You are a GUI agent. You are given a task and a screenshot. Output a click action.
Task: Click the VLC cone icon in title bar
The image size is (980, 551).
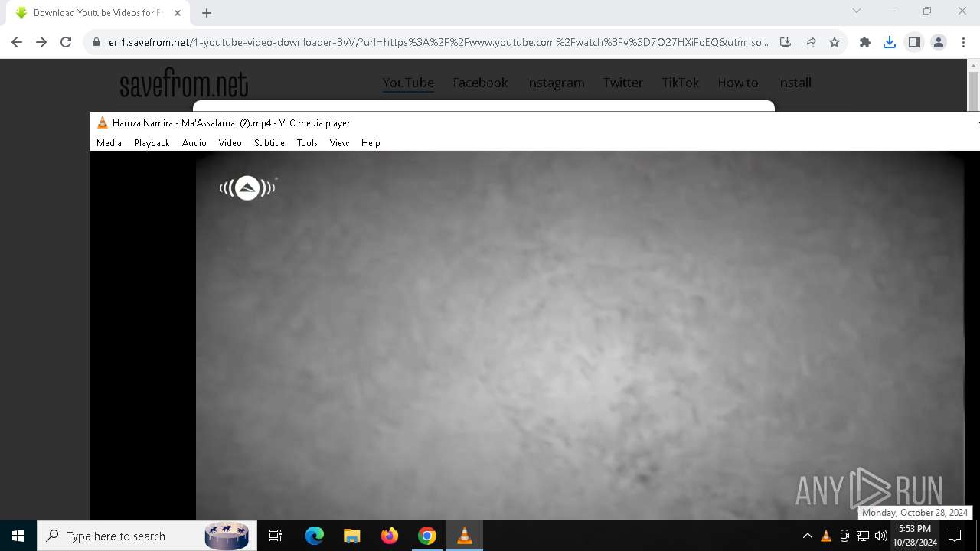pos(103,122)
